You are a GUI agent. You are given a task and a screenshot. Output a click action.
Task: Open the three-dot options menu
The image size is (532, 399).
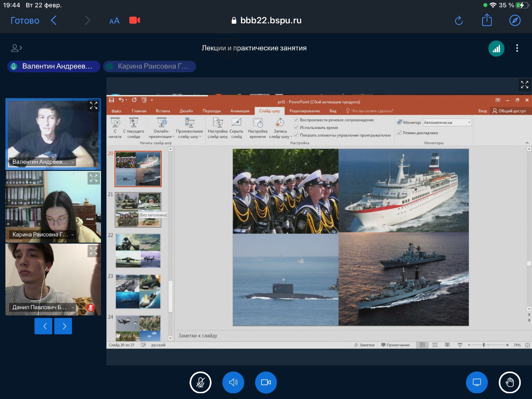[517, 48]
